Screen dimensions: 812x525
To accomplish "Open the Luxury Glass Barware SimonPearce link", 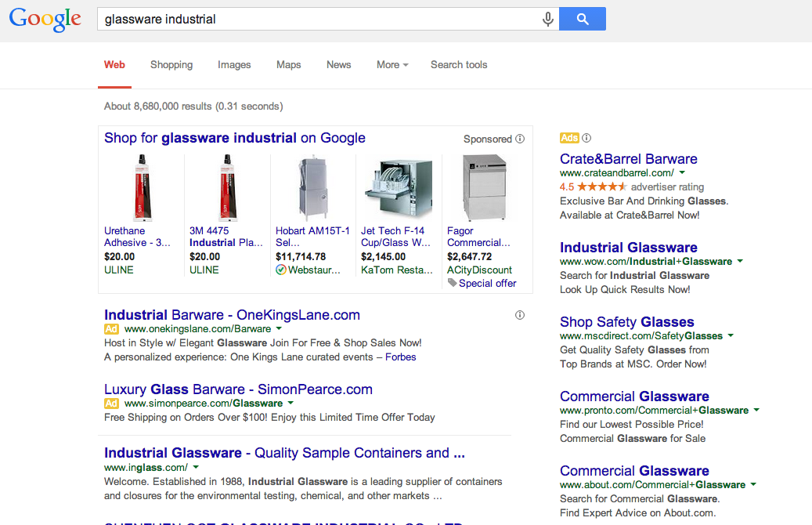I will (238, 389).
